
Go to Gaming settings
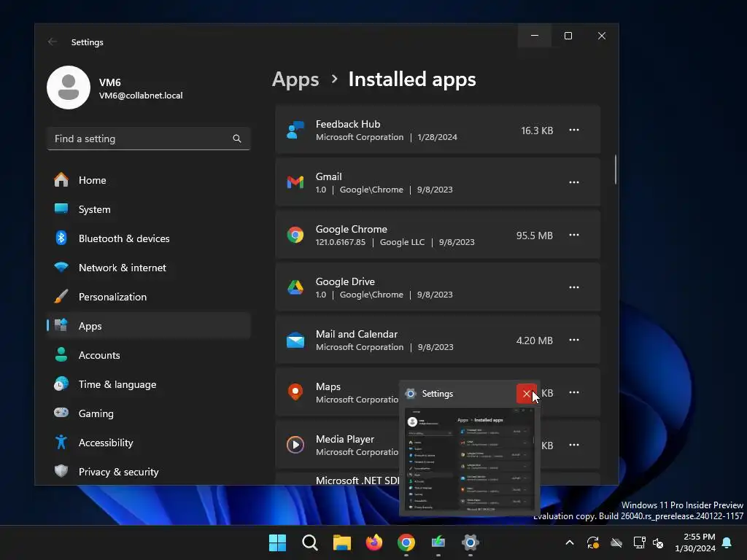coord(149,413)
